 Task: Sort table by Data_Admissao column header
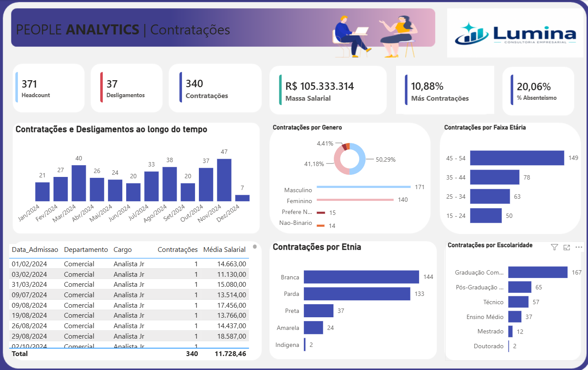pyautogui.click(x=35, y=250)
